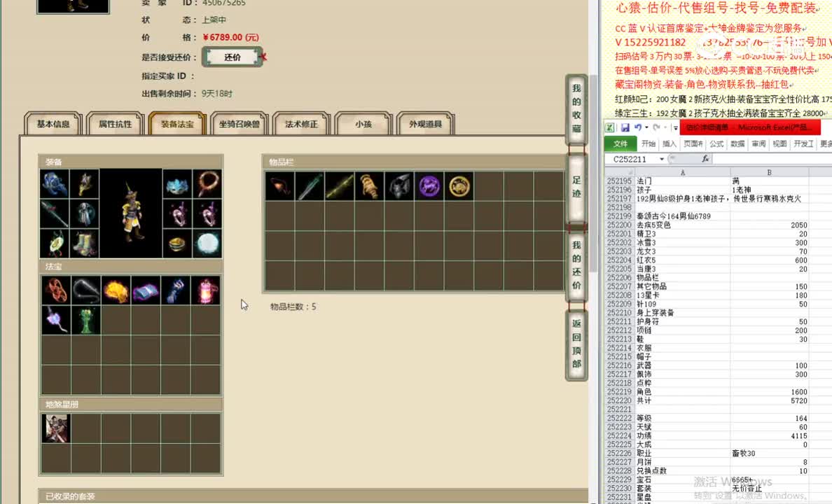
Task: Click the cell containing 5720
Action: click(770, 400)
